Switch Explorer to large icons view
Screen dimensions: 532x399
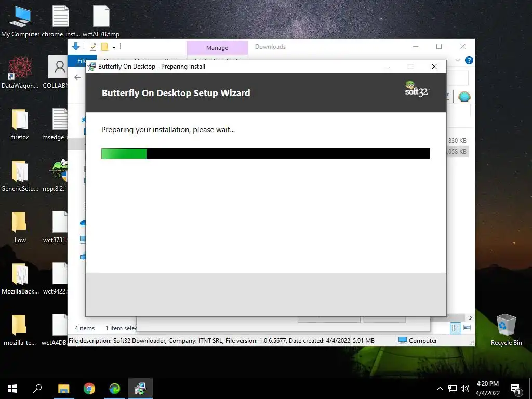pos(467,328)
